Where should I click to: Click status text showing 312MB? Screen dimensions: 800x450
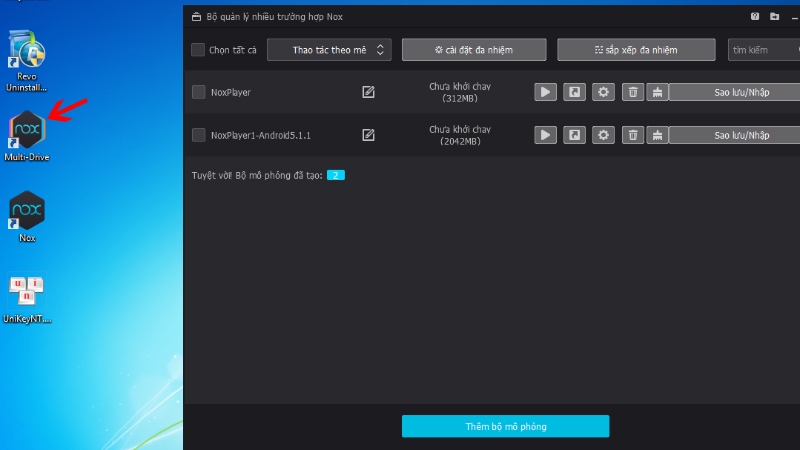coord(460,92)
